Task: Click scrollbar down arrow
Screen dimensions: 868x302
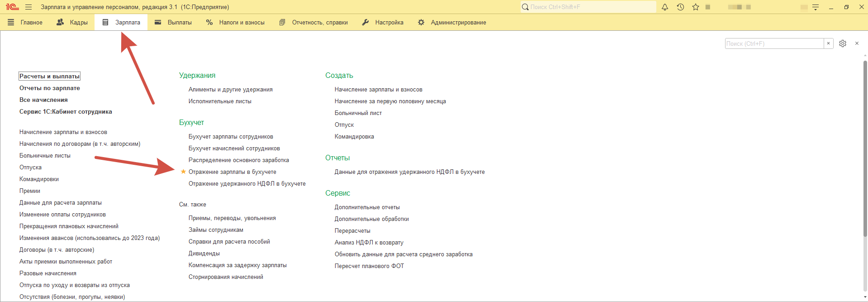Action: tap(865, 297)
